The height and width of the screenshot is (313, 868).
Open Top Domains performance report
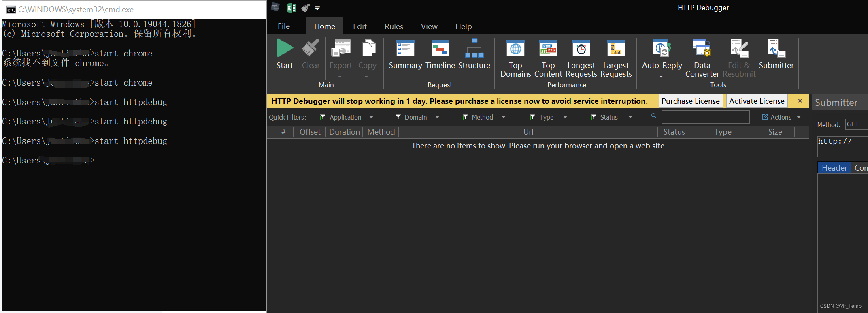515,49
